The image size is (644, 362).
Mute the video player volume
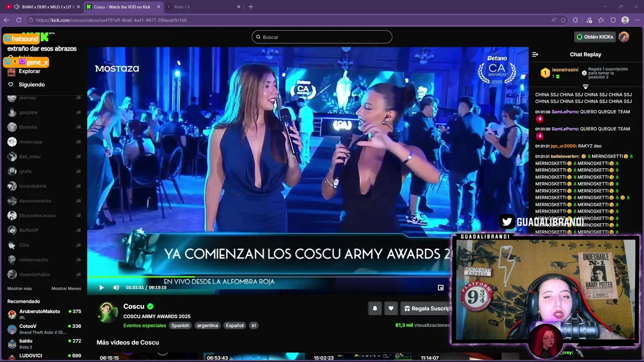[116, 288]
